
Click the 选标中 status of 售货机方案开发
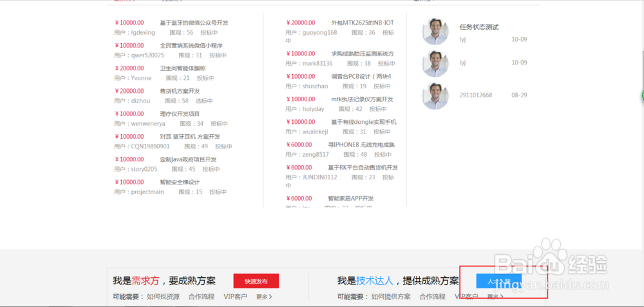[x=204, y=101]
